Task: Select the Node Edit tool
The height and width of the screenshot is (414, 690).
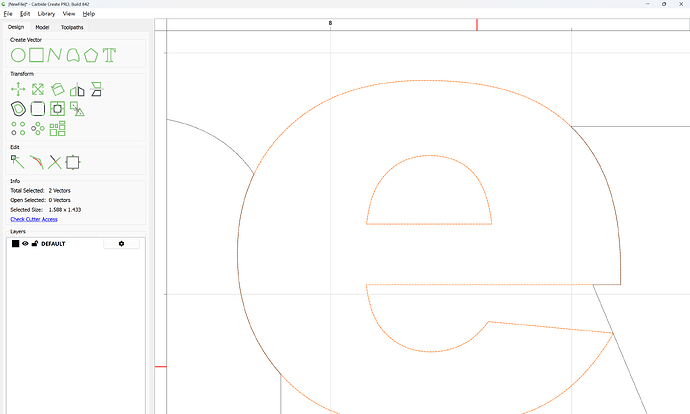Action: pos(18,162)
